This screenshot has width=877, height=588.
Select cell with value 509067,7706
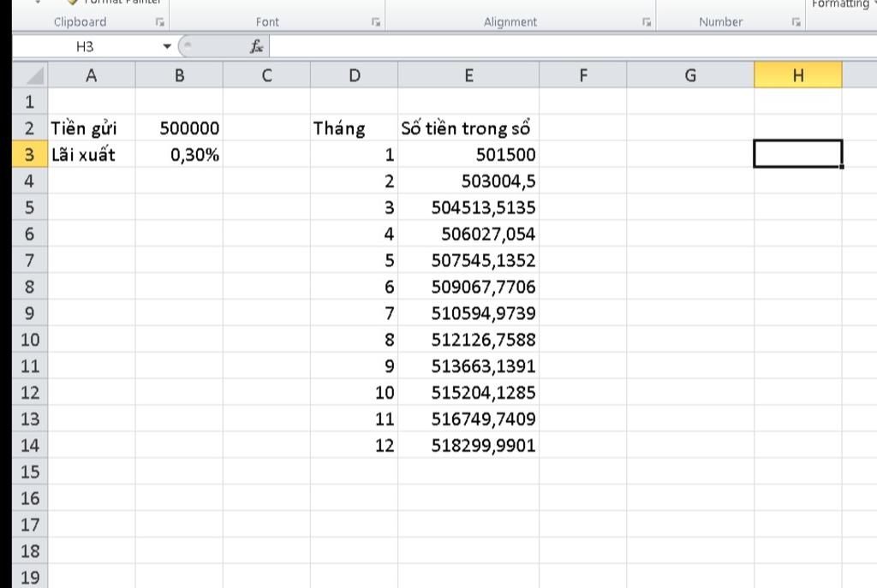[468, 287]
